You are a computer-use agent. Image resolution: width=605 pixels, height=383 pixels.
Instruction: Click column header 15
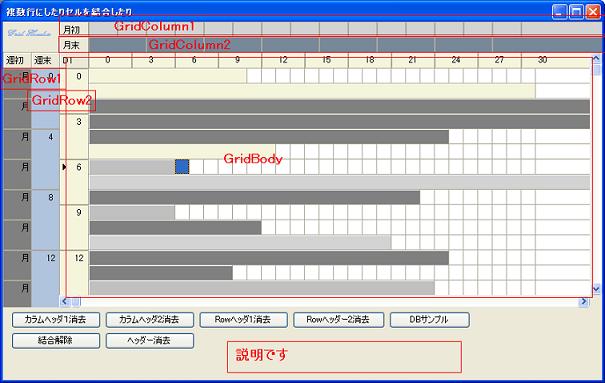click(326, 60)
